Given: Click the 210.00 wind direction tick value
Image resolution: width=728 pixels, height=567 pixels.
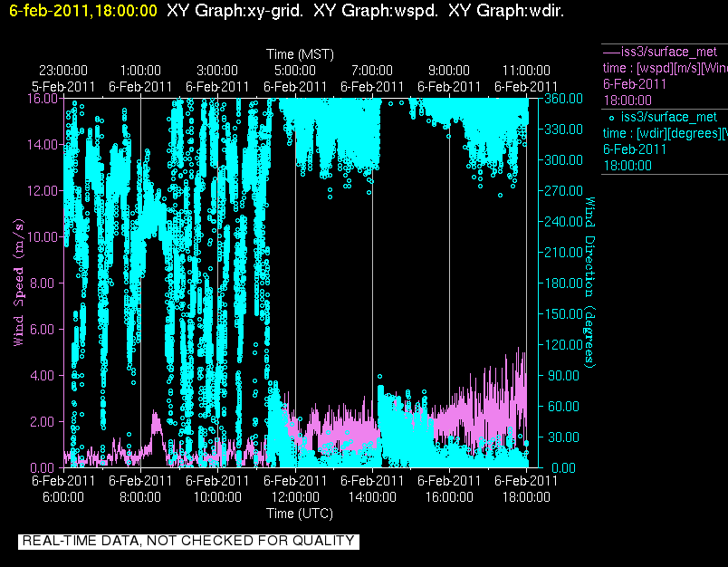Looking at the screenshot, I should coord(563,252).
